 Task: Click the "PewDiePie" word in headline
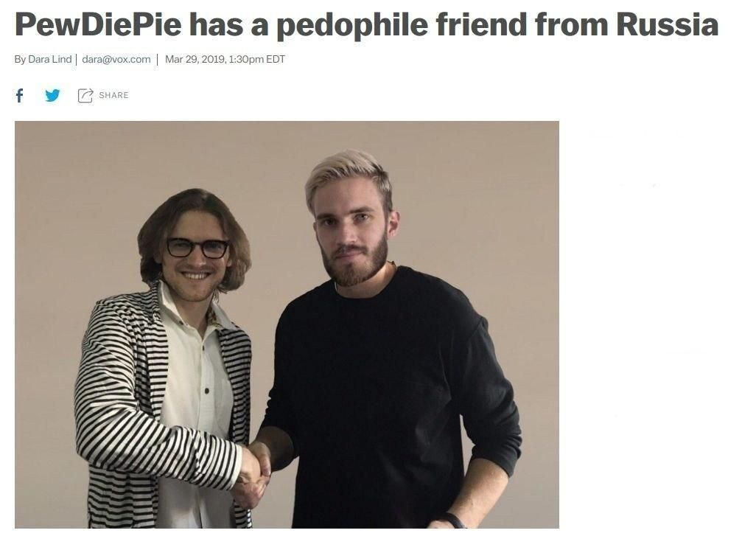(x=98, y=24)
